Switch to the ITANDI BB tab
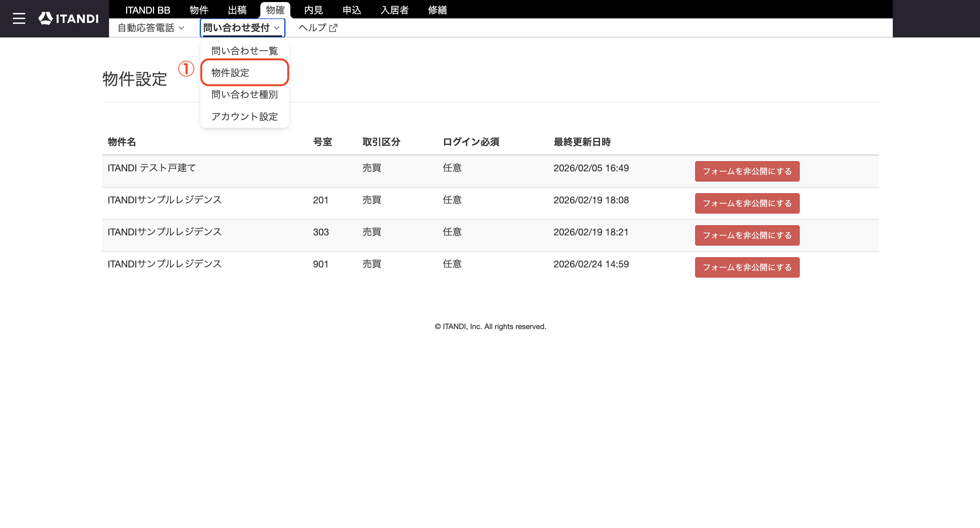 [148, 10]
